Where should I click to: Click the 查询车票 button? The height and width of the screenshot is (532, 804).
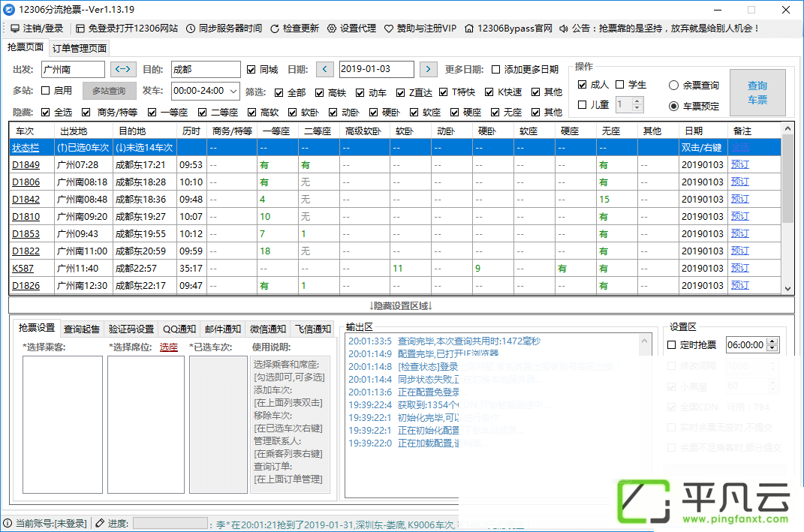pos(757,93)
